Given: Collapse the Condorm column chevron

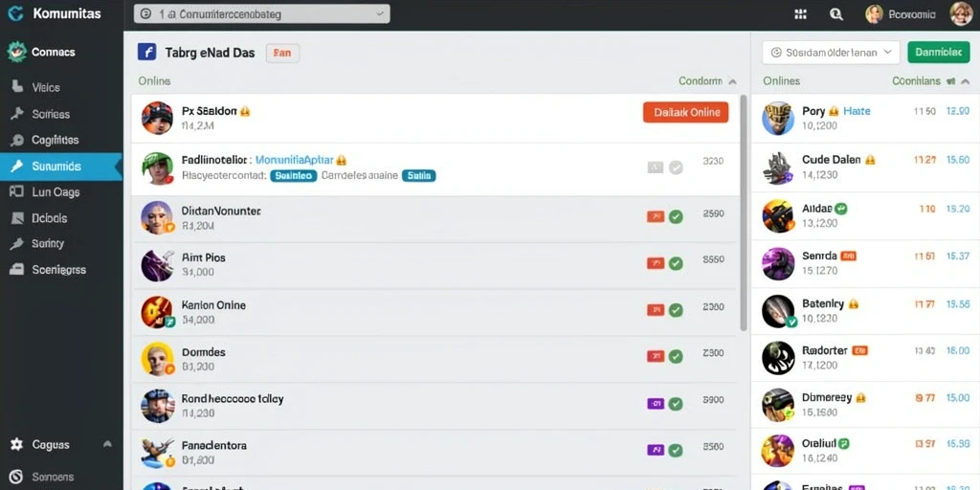Looking at the screenshot, I should coord(732,81).
